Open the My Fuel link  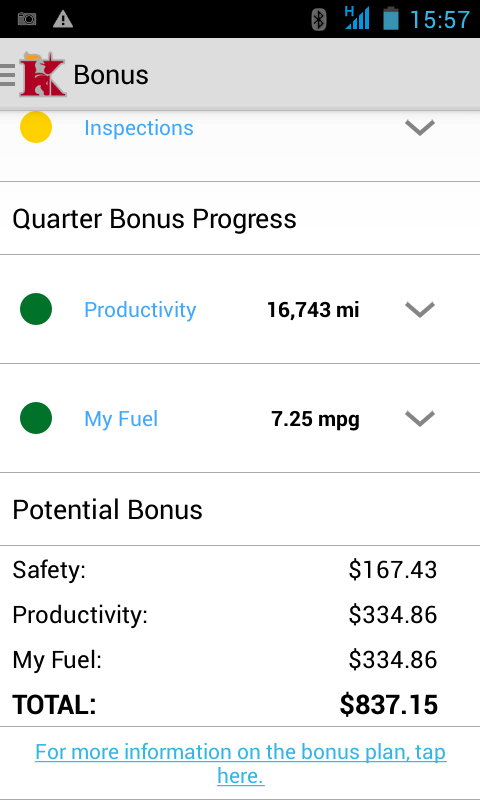pos(121,419)
